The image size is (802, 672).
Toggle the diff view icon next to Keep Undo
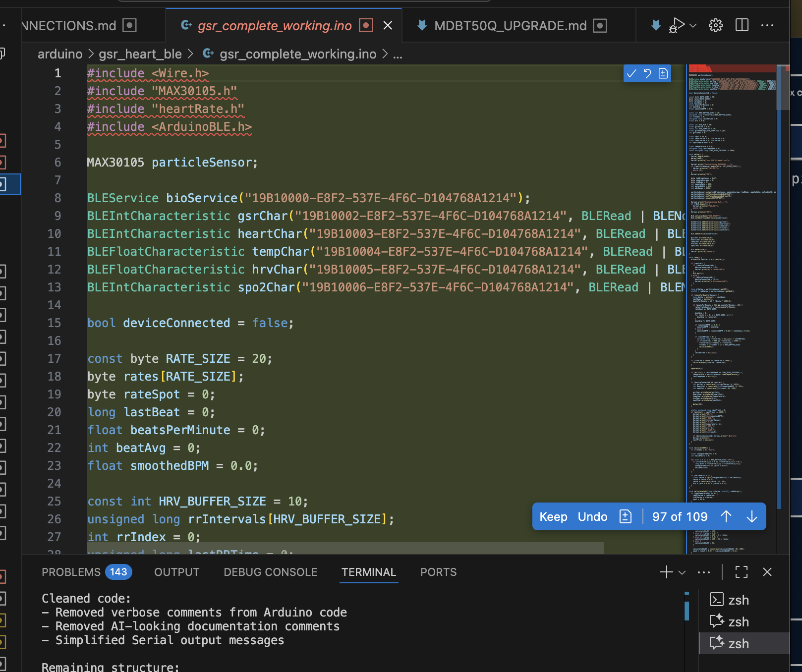pos(625,516)
